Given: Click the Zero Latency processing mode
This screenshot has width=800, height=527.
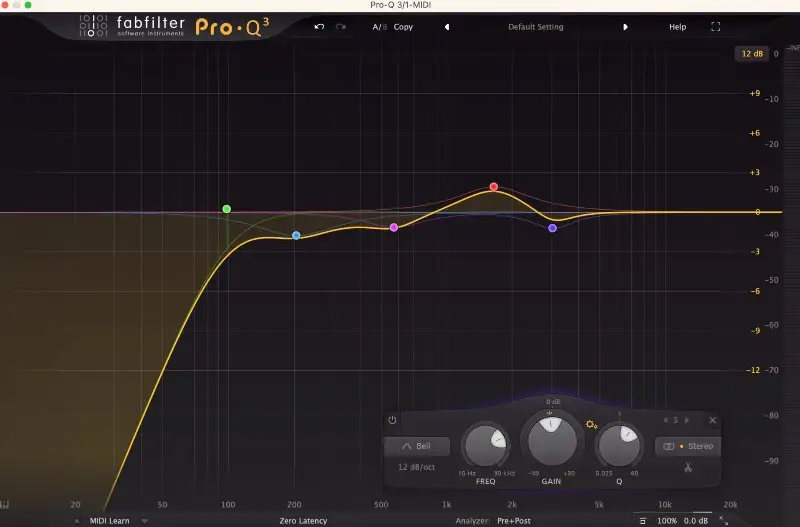Looking at the screenshot, I should [303, 521].
